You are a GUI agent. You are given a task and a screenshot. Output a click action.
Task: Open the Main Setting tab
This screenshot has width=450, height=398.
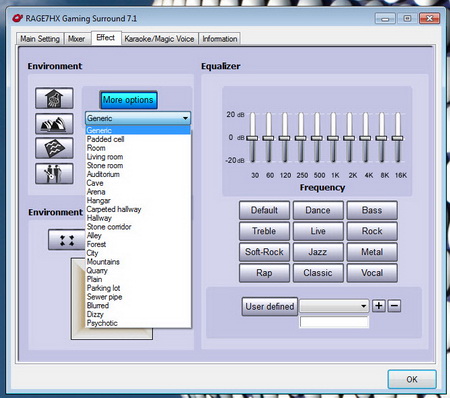point(40,39)
